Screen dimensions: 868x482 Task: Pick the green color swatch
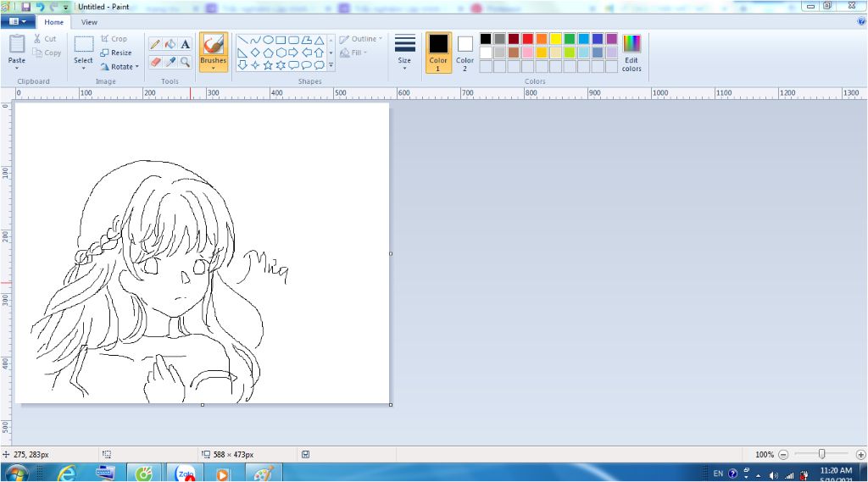(x=570, y=39)
